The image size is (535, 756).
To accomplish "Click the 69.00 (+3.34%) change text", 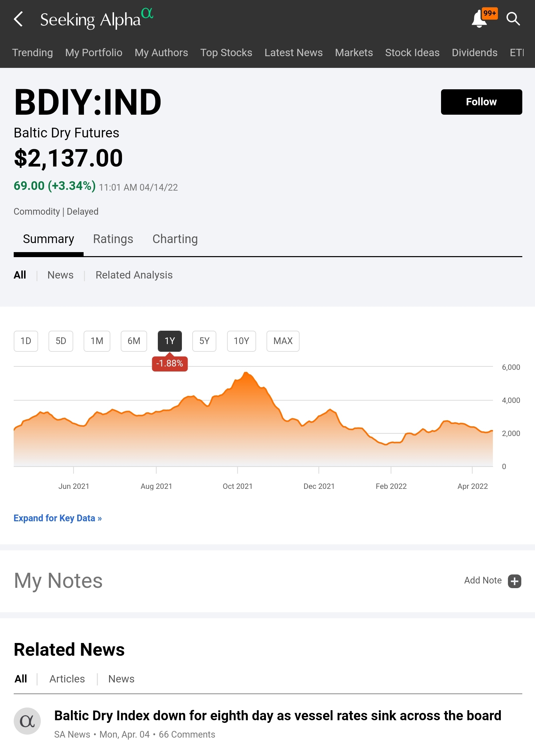I will click(55, 186).
